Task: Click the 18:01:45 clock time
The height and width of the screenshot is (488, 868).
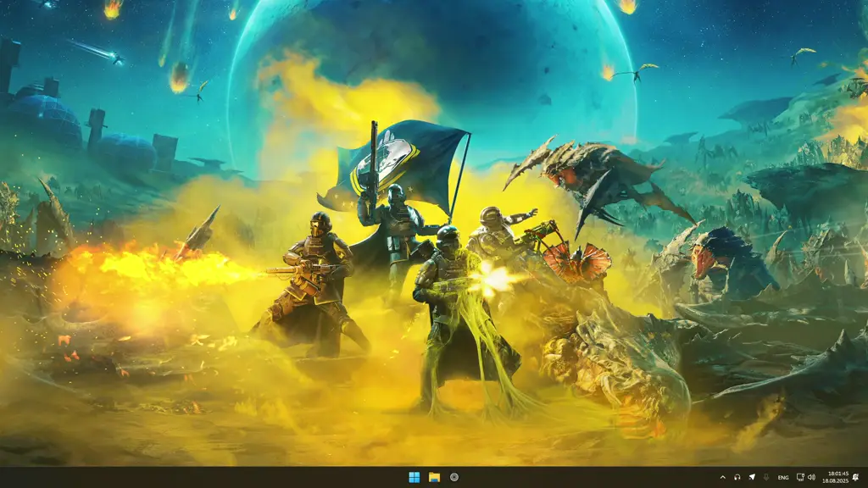Action: [837, 473]
